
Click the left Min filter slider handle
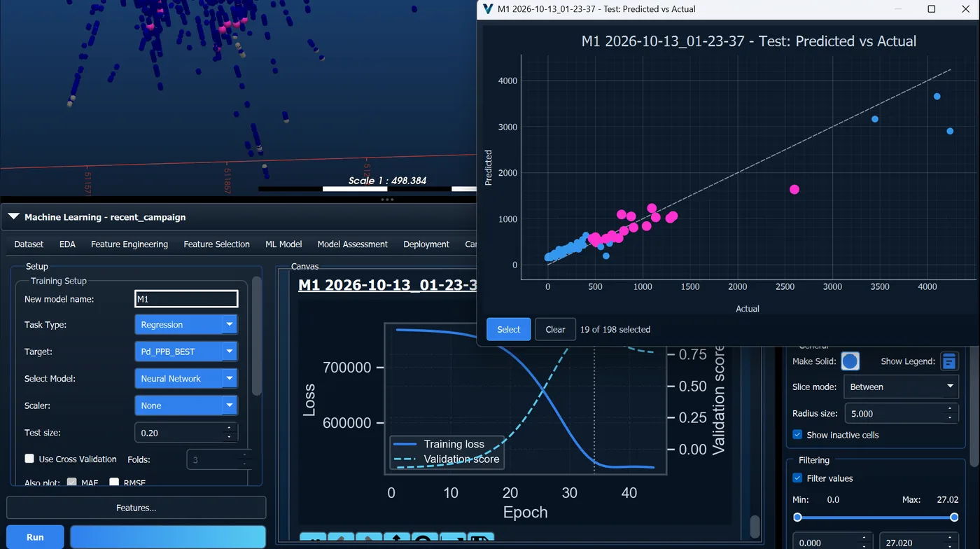pyautogui.click(x=797, y=517)
